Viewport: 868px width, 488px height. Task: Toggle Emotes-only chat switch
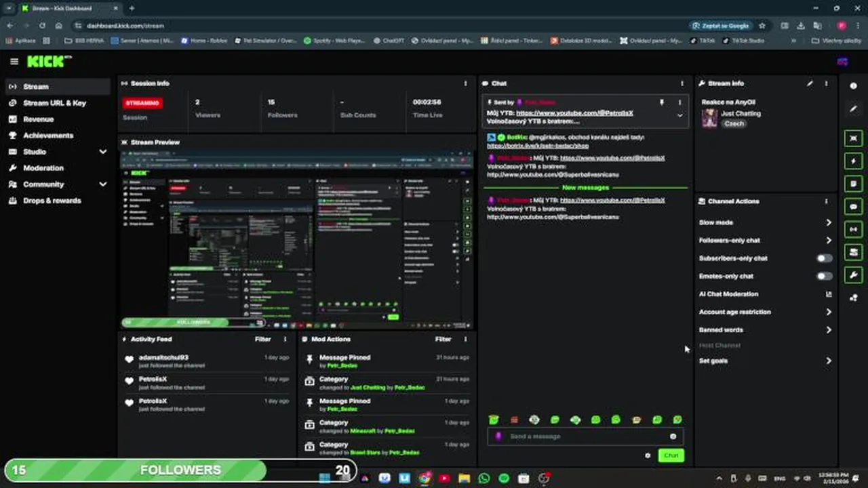pyautogui.click(x=824, y=276)
